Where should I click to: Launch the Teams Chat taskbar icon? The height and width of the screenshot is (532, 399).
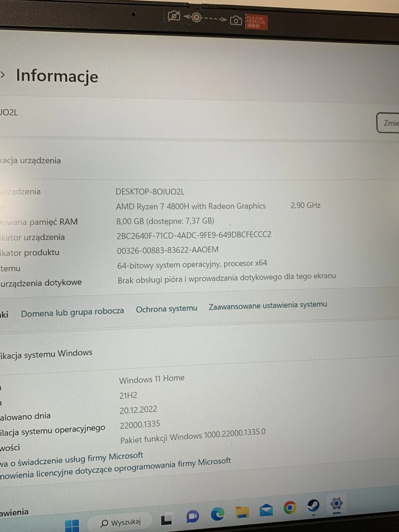click(192, 517)
